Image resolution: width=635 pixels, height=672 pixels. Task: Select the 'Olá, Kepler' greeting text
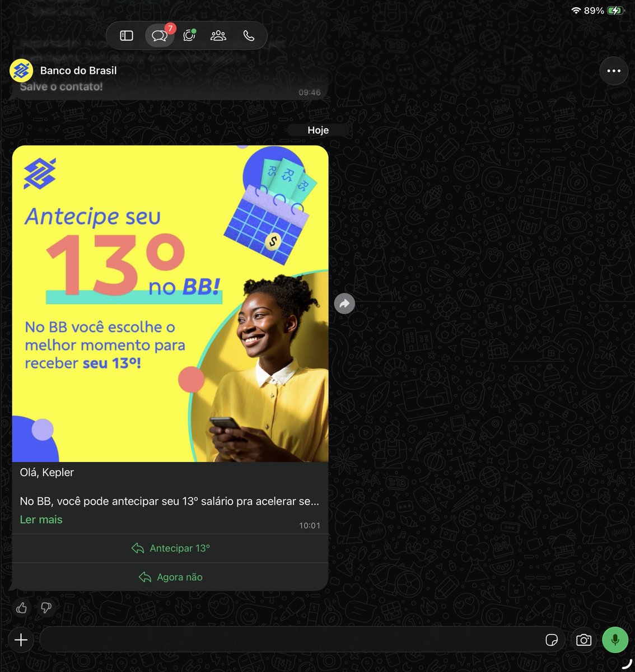click(x=47, y=472)
